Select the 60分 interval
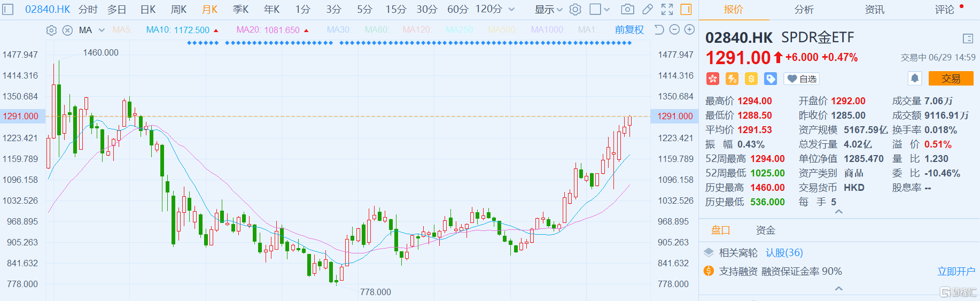980x301 pixels. click(458, 10)
